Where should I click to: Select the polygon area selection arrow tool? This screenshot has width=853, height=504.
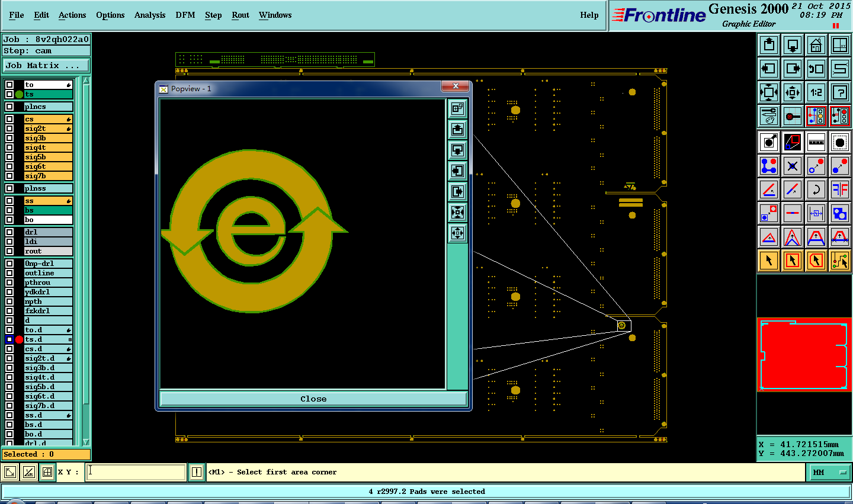coord(816,260)
